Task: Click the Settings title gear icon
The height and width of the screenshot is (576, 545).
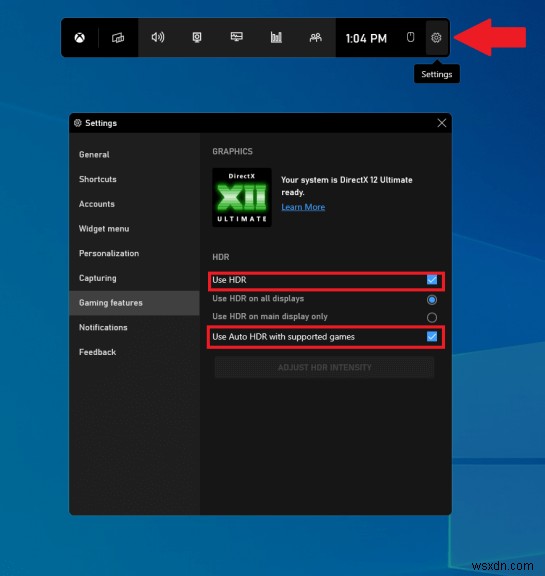Action: [77, 123]
